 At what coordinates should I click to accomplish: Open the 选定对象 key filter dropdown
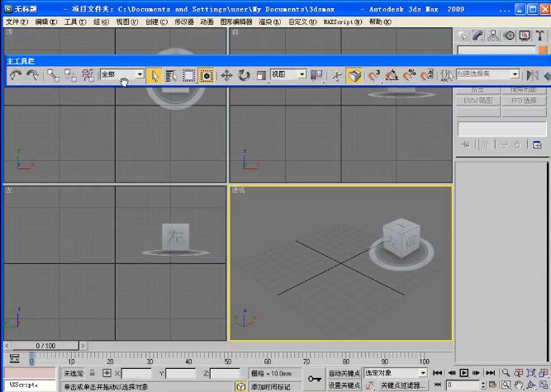(x=396, y=373)
